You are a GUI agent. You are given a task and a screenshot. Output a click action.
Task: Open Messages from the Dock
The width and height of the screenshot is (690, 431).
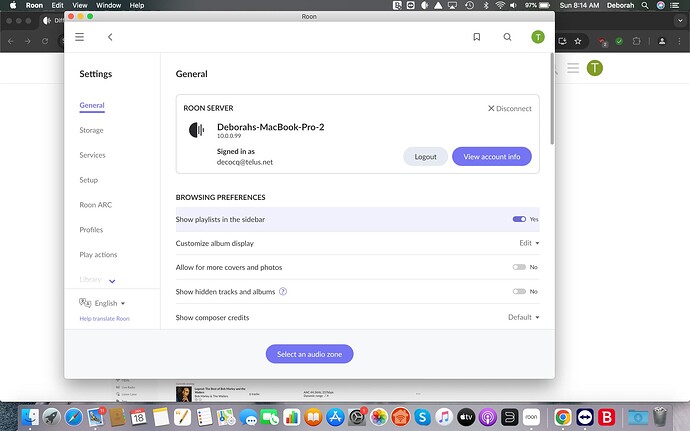(x=248, y=417)
